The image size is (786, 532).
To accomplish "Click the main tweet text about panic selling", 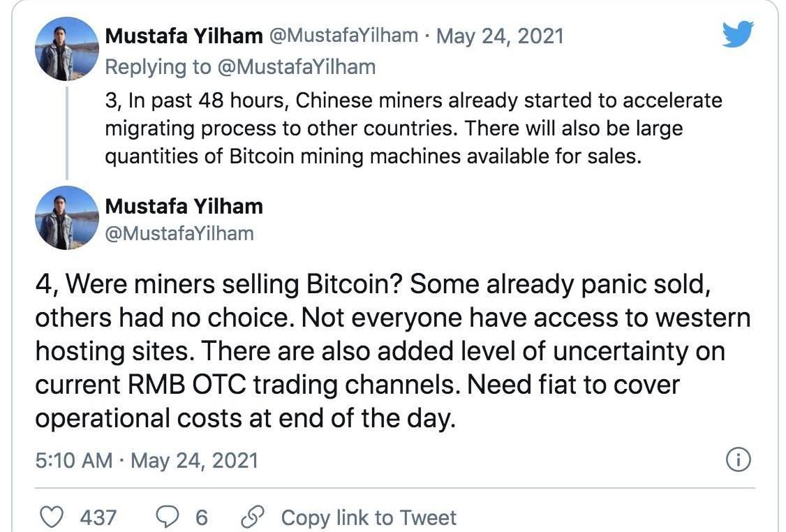I will click(392, 351).
